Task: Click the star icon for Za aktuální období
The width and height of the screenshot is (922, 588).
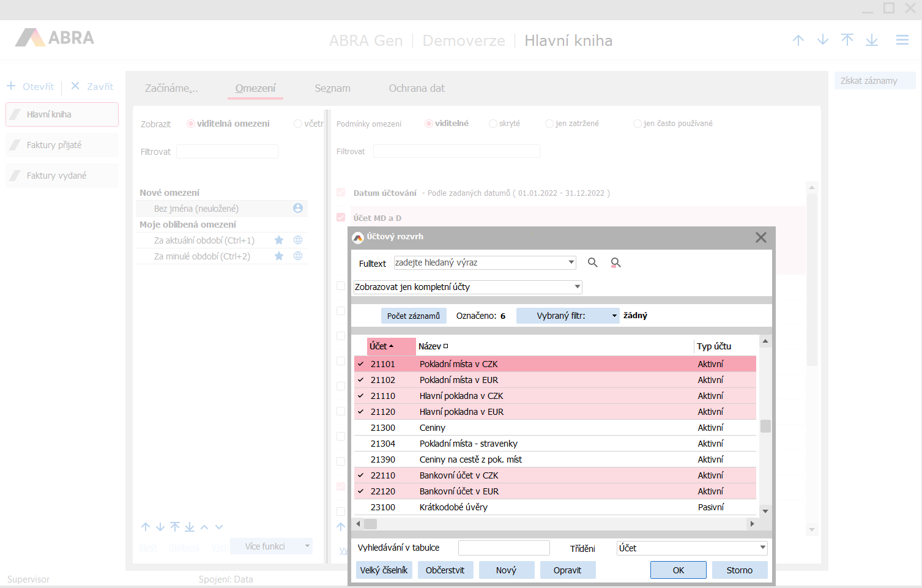Action: tap(279, 240)
